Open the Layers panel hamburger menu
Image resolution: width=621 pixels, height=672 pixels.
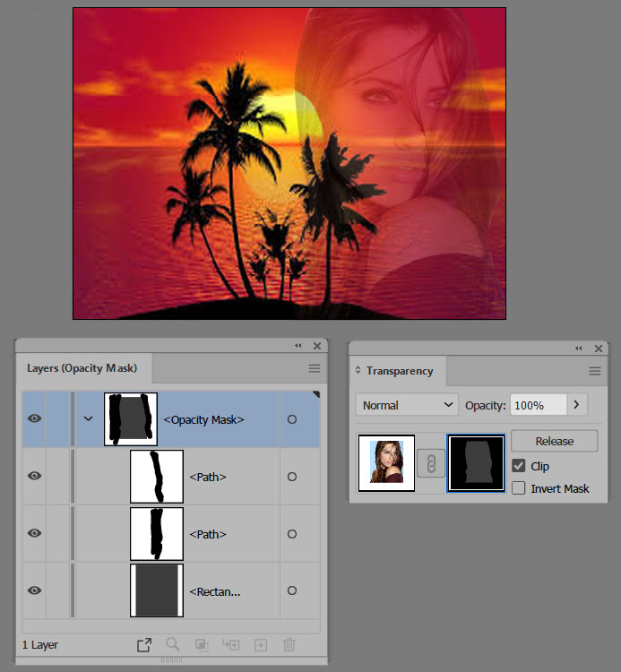click(x=315, y=368)
